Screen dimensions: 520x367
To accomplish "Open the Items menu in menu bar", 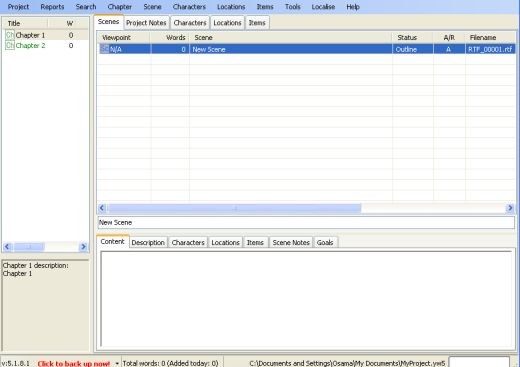I will point(265,7).
